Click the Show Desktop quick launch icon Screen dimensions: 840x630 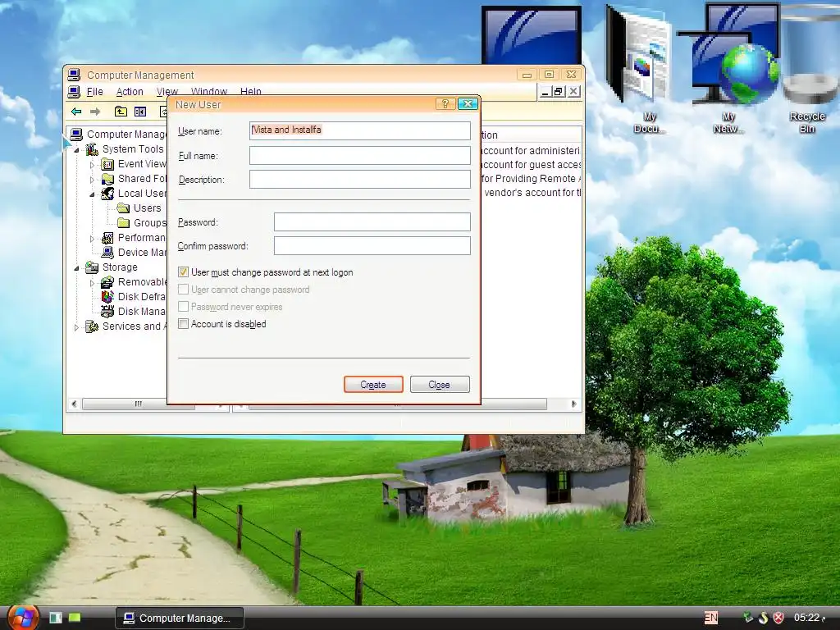pyautogui.click(x=56, y=618)
